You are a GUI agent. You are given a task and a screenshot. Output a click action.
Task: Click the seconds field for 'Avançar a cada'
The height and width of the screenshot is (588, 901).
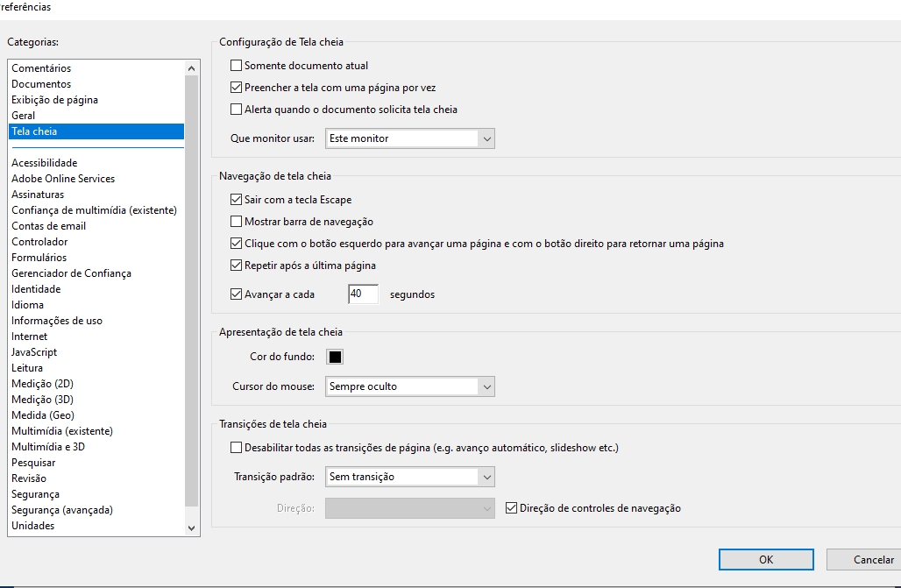click(x=363, y=294)
